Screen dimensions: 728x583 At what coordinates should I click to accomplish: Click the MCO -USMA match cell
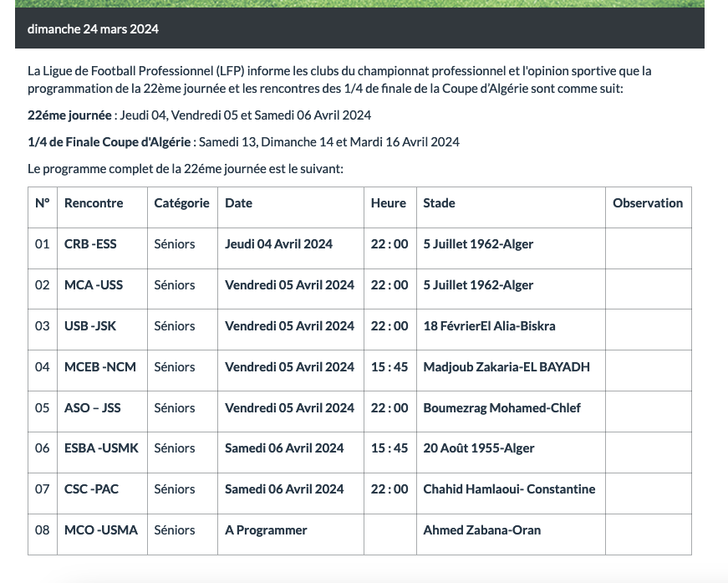[100, 530]
